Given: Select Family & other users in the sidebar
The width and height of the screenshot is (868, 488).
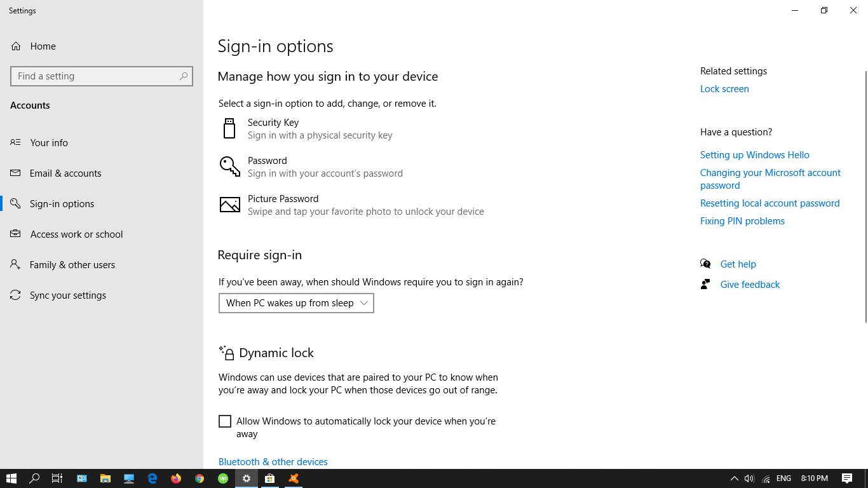Looking at the screenshot, I should (72, 264).
